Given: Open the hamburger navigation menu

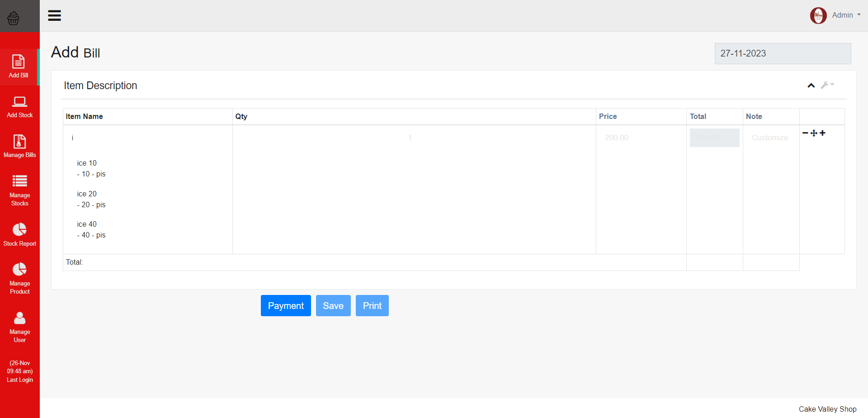Looking at the screenshot, I should click(x=54, y=15).
